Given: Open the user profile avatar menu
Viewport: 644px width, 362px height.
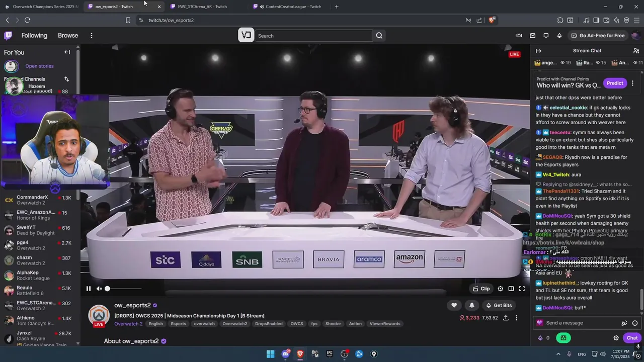Looking at the screenshot, I should 635,36.
